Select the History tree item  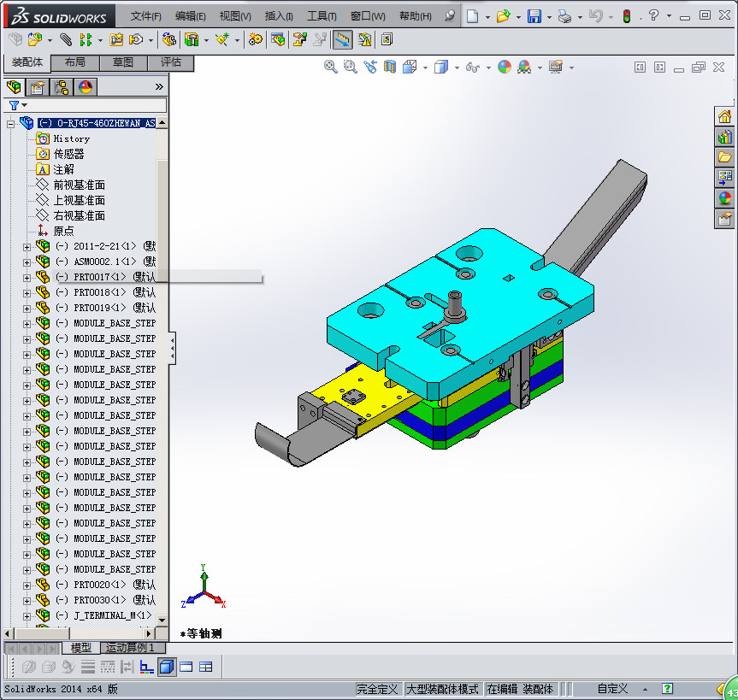tap(71, 138)
